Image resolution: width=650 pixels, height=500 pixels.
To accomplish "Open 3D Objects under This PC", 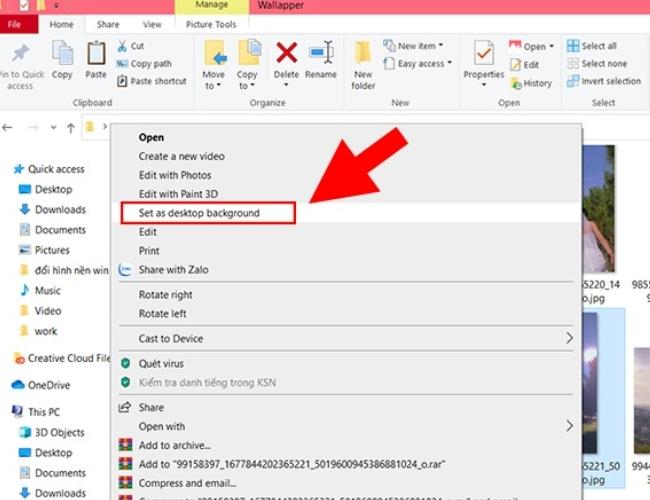I will tap(52, 432).
